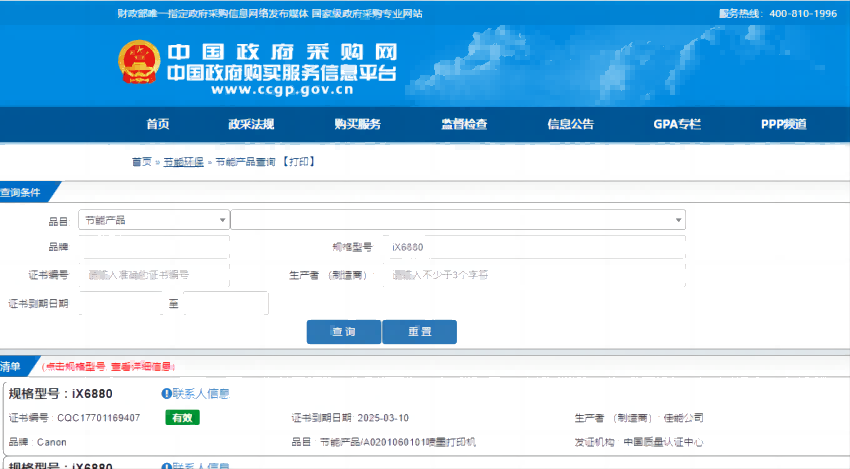Image resolution: width=850 pixels, height=469 pixels.
Task: Click category text A0201060101喷墨打印机
Action: coord(419,442)
